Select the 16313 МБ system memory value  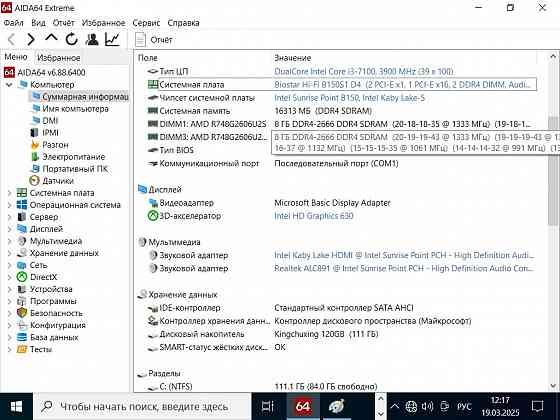click(323, 111)
